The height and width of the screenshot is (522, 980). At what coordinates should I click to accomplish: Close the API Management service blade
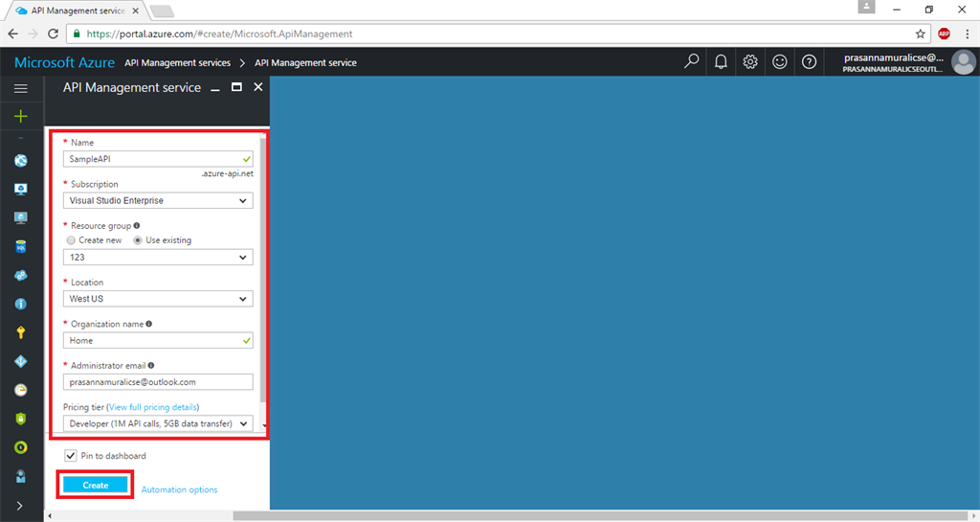pyautogui.click(x=258, y=87)
